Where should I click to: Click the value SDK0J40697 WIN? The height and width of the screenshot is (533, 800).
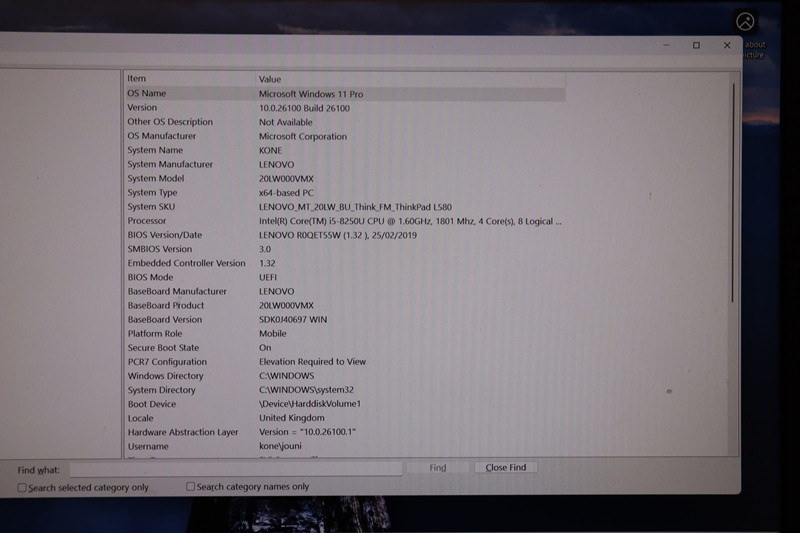[x=293, y=319]
